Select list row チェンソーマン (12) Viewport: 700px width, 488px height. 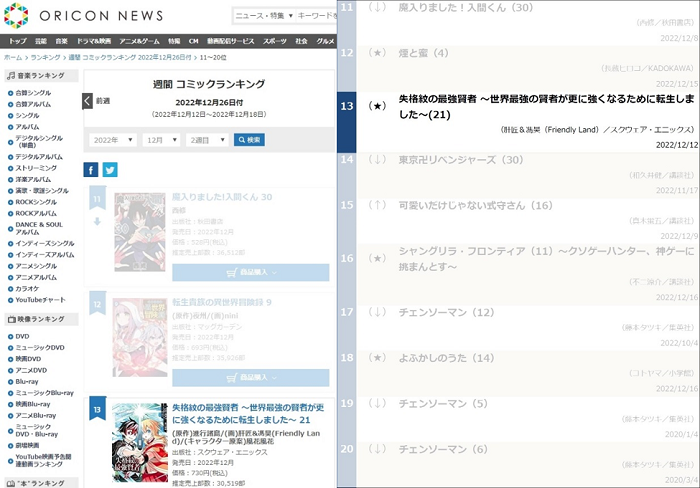[519, 328]
